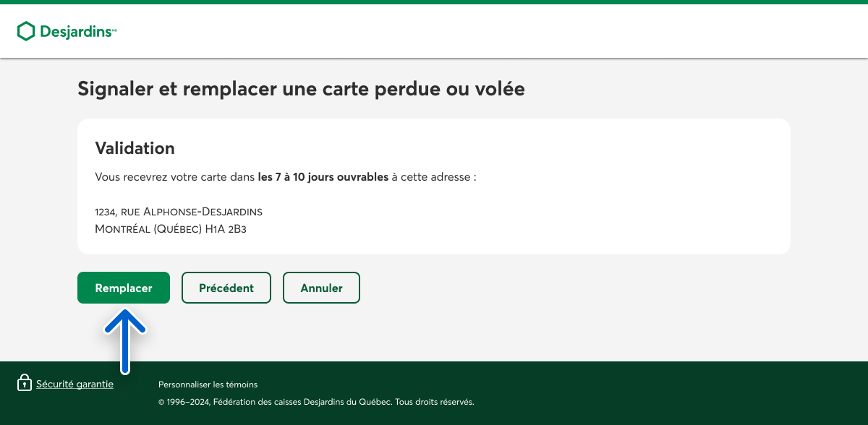Click the street address line 1234, rue Alphonse-Desjardins

click(179, 212)
